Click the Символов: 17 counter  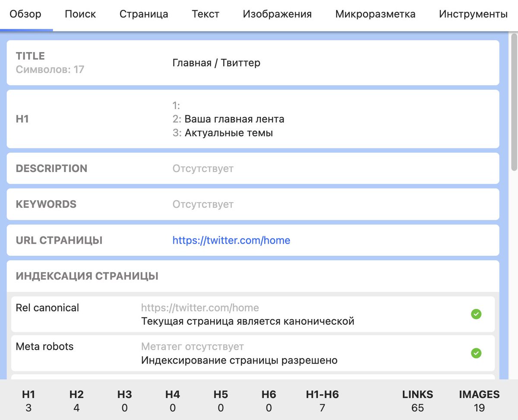[50, 69]
